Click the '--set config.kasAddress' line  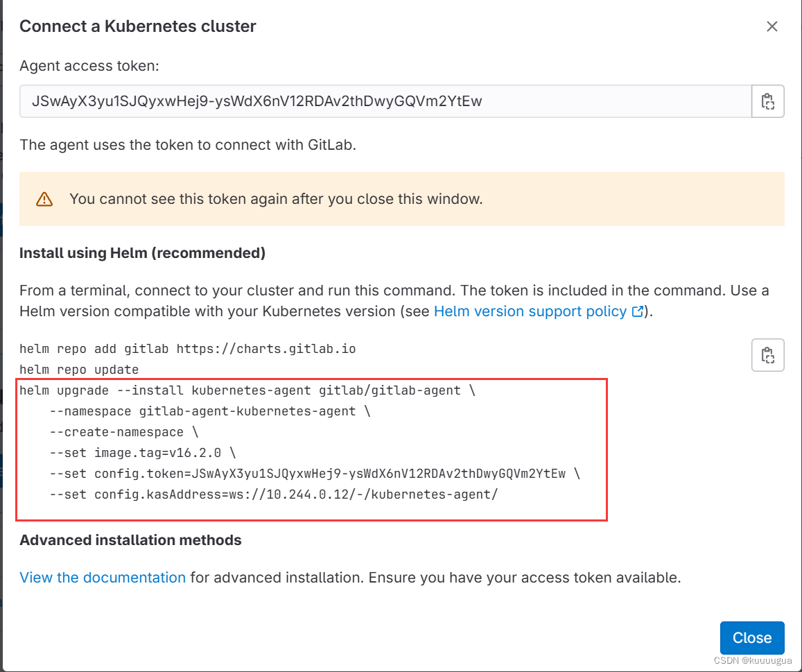(274, 494)
